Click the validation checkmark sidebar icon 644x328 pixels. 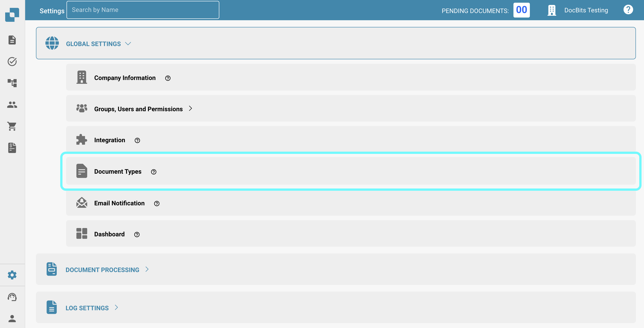coord(12,62)
